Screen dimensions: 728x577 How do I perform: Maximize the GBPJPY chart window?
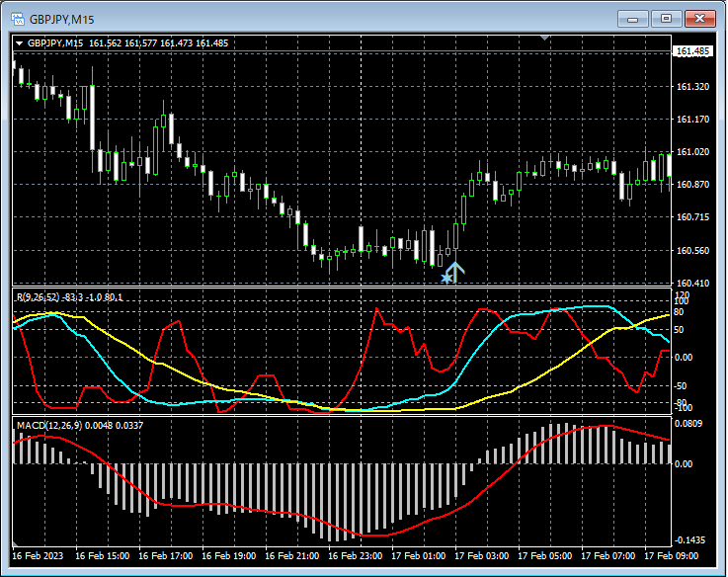[666, 18]
